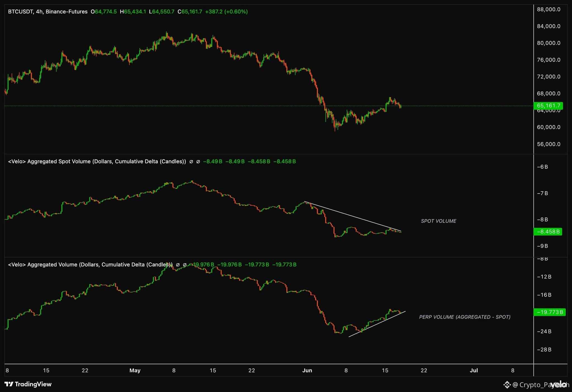
Task: Click the 80,000.0 price scale label
Action: (549, 43)
